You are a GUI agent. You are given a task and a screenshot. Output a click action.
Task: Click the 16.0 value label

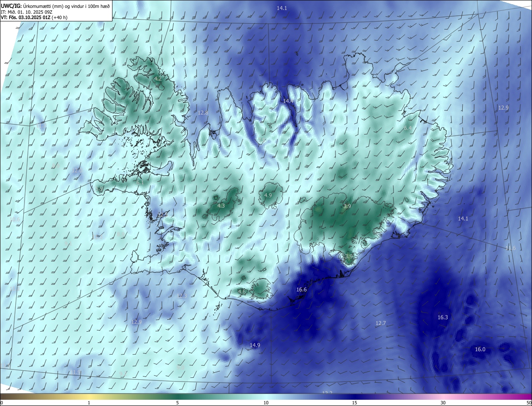[480, 350]
